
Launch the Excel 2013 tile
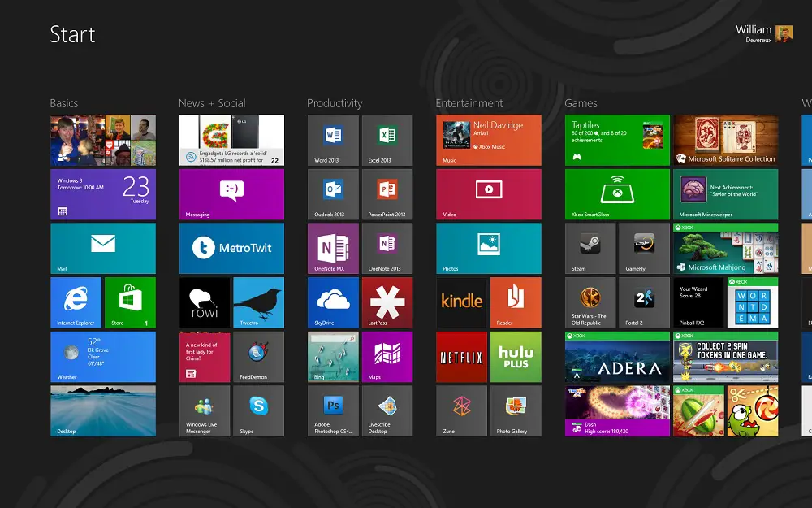coord(387,140)
